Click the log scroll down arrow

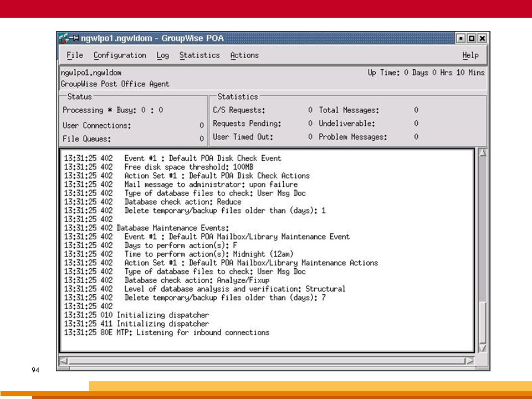[x=482, y=348]
